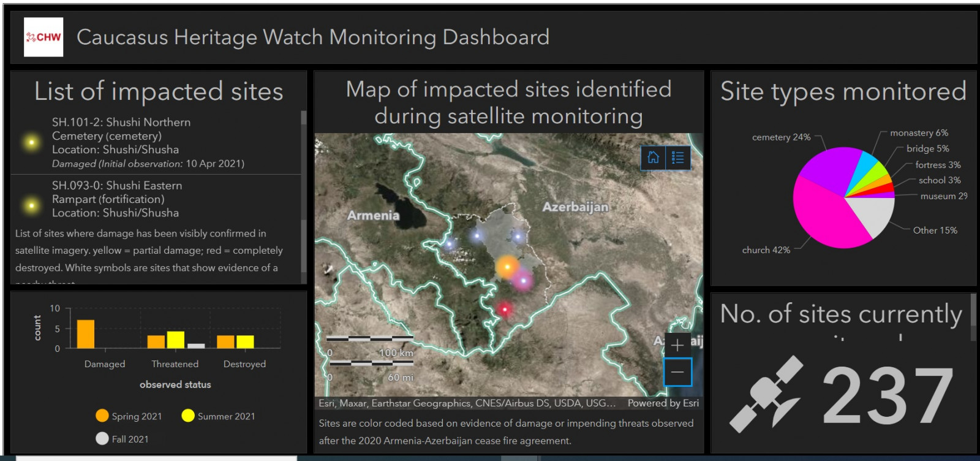Open the Powered by Esri link
Screen dimensions: 980x461
tap(663, 403)
